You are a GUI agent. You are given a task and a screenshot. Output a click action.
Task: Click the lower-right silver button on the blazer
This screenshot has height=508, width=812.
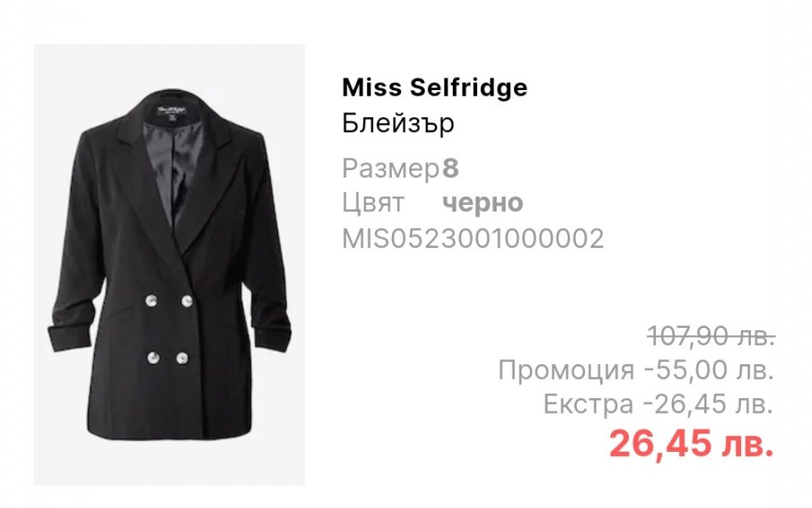[x=182, y=358]
